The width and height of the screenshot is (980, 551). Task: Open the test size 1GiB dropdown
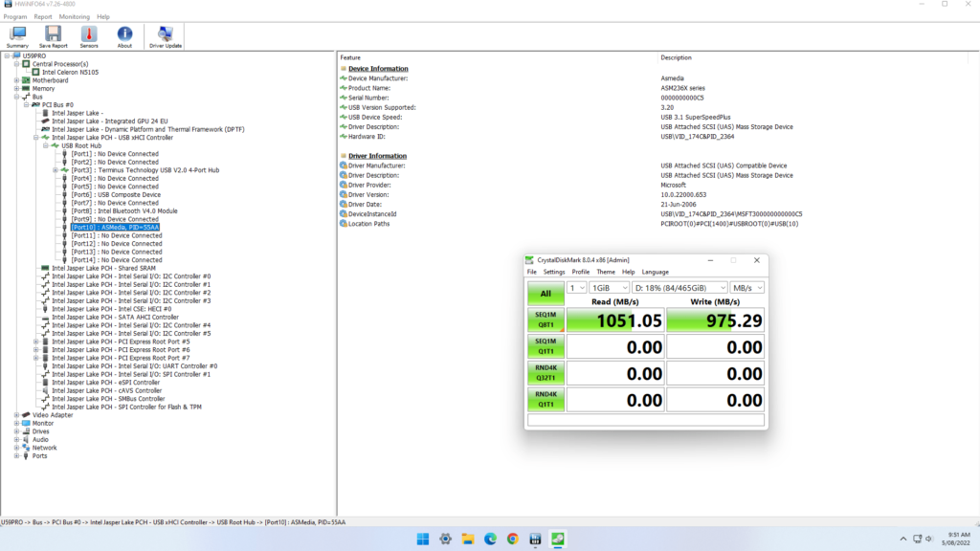[607, 288]
